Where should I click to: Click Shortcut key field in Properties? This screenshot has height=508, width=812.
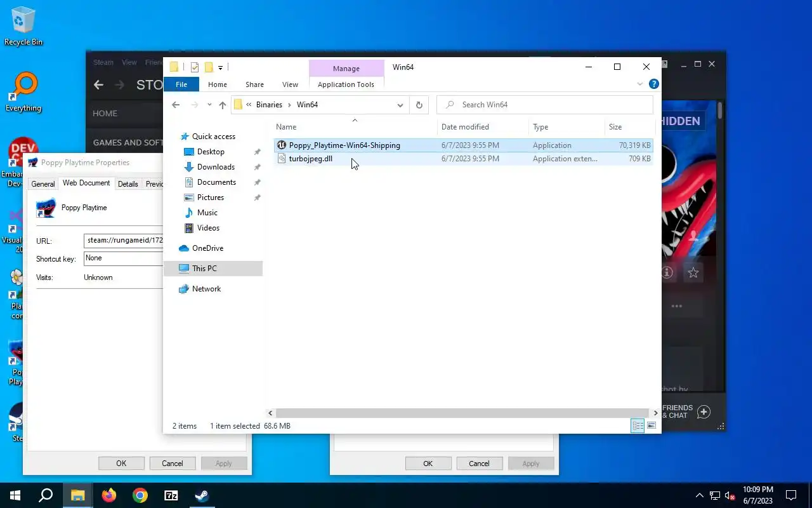pyautogui.click(x=124, y=258)
